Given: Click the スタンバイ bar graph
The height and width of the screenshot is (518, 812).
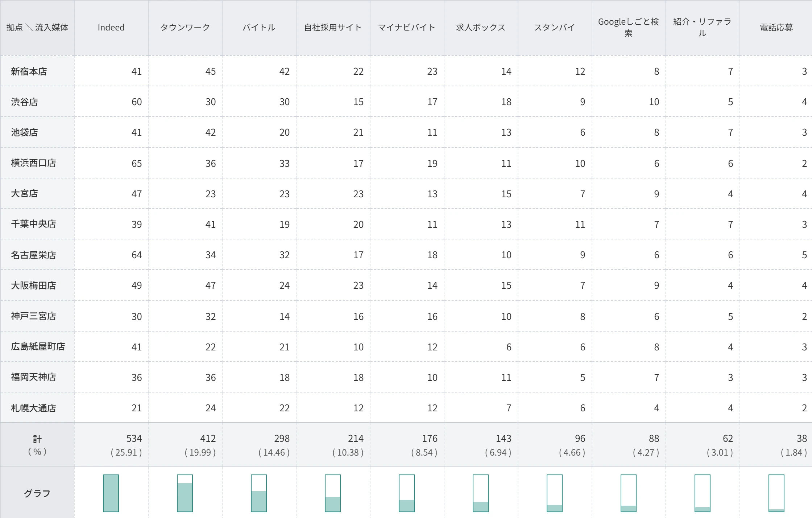Looking at the screenshot, I should (555, 493).
